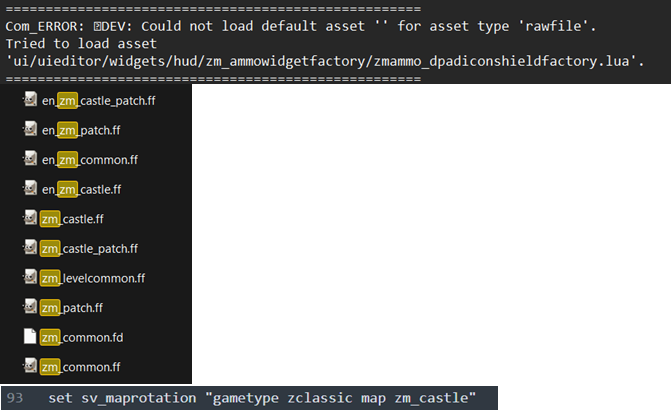This screenshot has height=410, width=671.
Task: Click the en_zm_castle_patch.ff file icon
Action: coord(30,99)
